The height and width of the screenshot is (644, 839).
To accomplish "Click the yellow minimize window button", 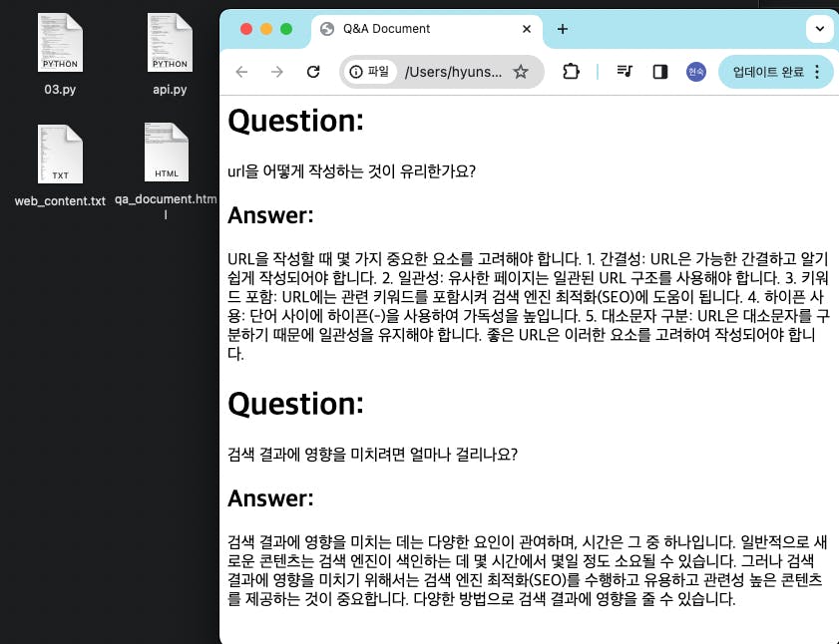I will 266,29.
